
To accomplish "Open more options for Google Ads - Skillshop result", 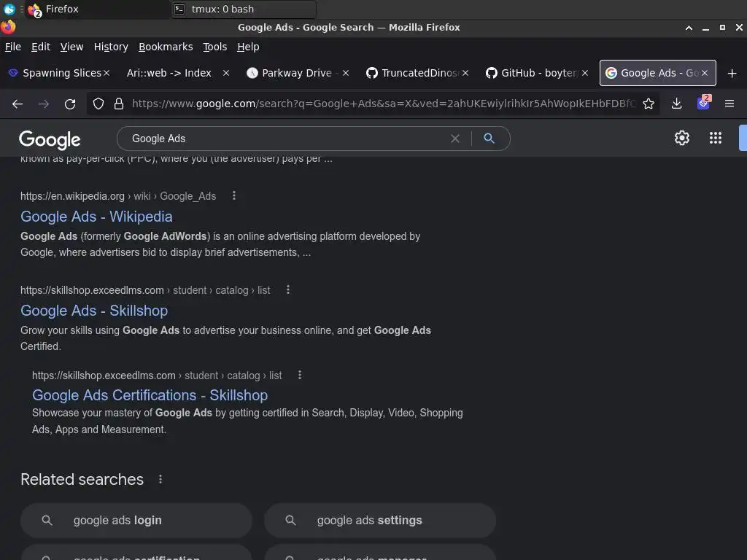I will coord(287,289).
